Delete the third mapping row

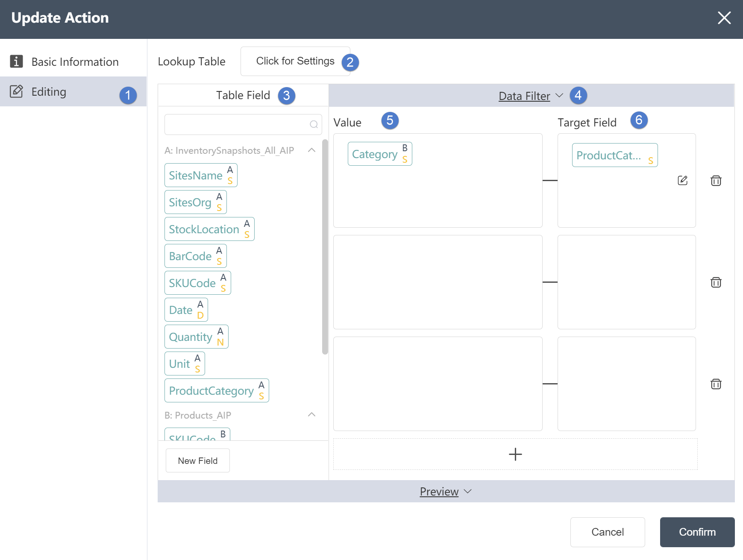[716, 384]
